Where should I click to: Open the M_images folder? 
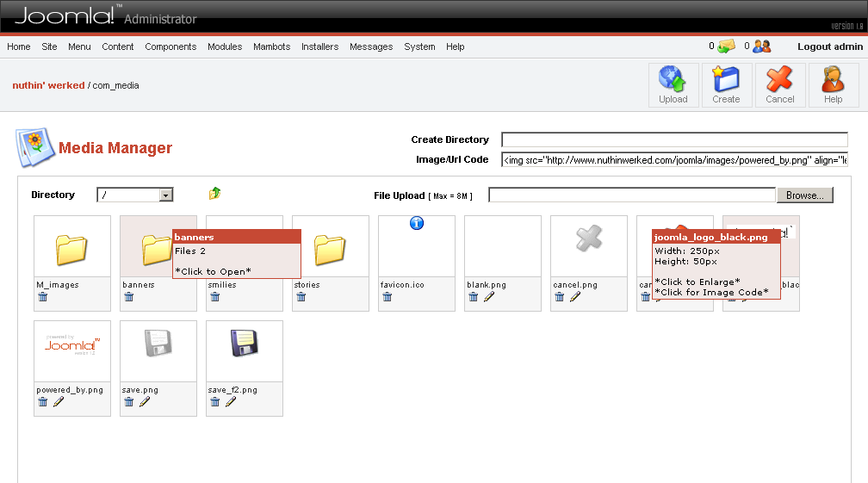coord(71,250)
